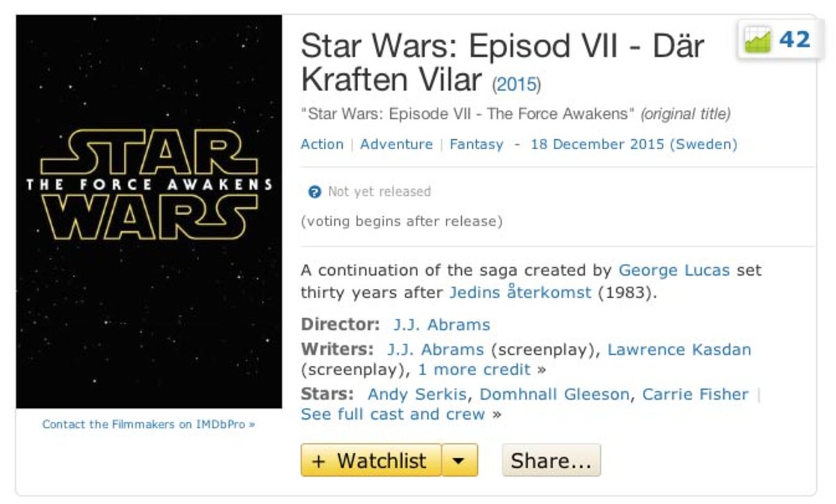Image resolution: width=836 pixels, height=504 pixels.
Task: Click the blue question mark help icon
Action: [x=314, y=192]
